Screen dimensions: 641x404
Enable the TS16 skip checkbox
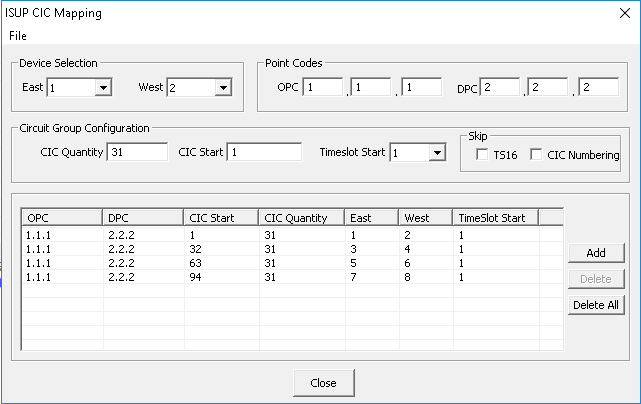pyautogui.click(x=482, y=155)
